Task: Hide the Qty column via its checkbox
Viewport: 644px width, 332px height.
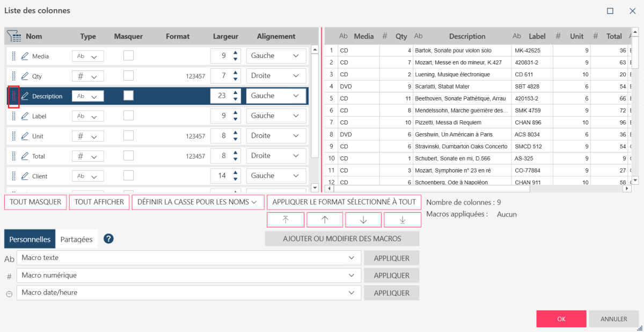Action: [128, 76]
